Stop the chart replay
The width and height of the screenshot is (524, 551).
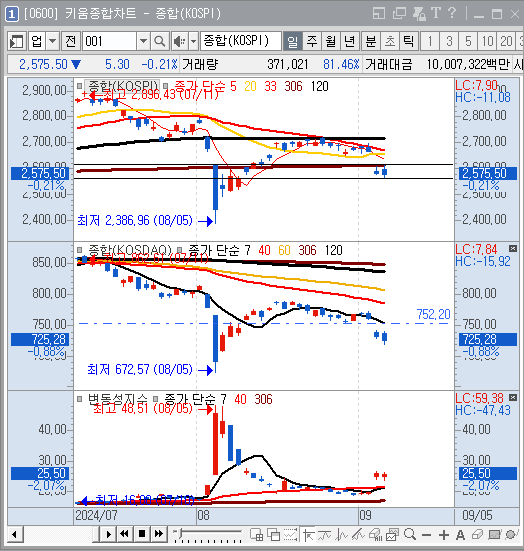142,534
